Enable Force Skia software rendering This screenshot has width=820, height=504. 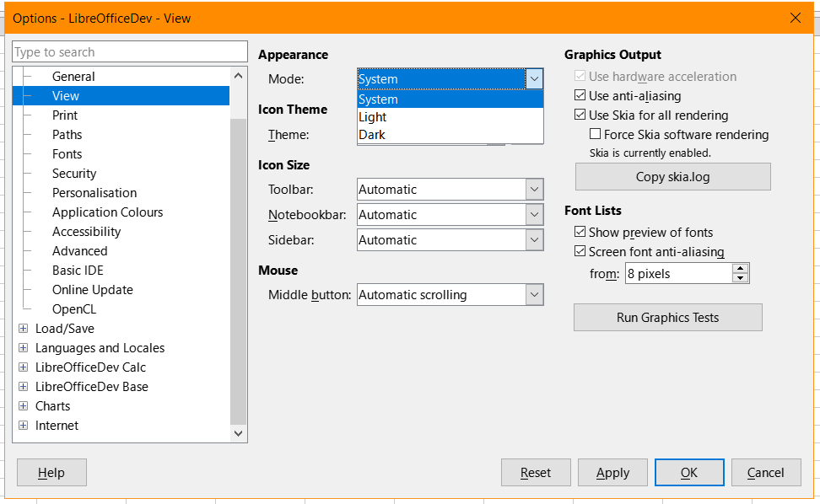point(595,134)
